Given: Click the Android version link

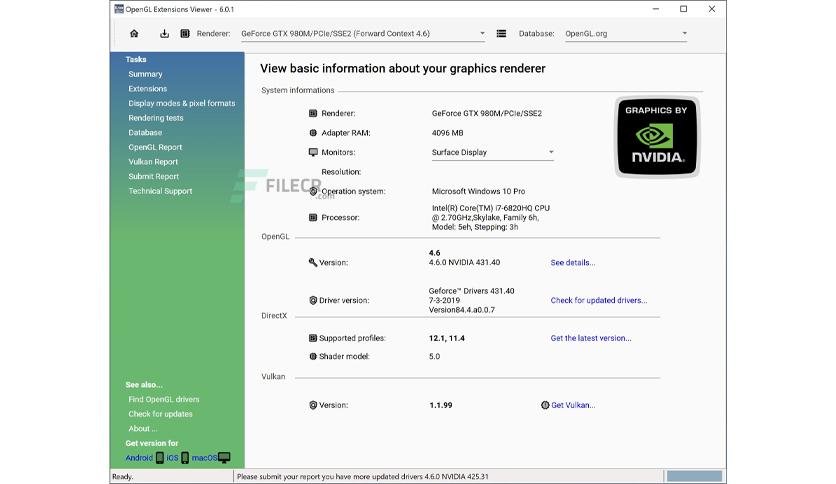Looking at the screenshot, I should coord(139,458).
